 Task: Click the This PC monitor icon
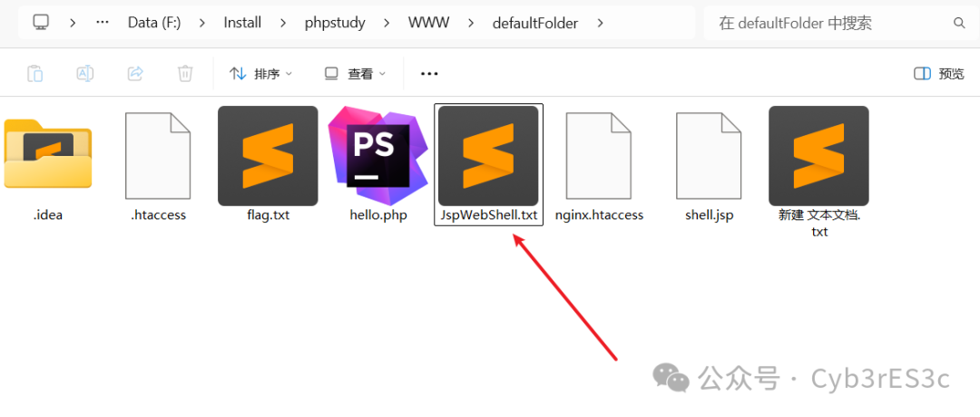(x=41, y=23)
